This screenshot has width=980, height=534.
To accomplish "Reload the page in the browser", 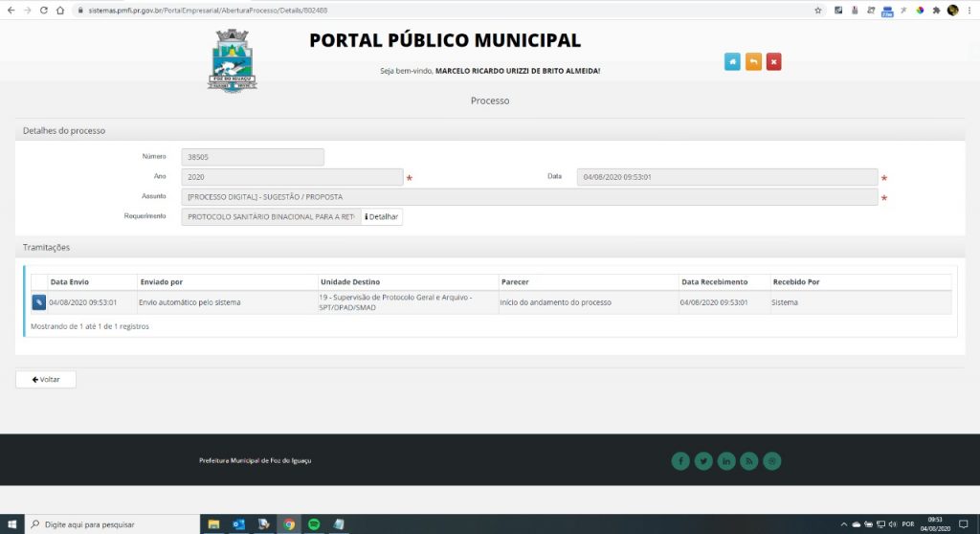I will 44,10.
